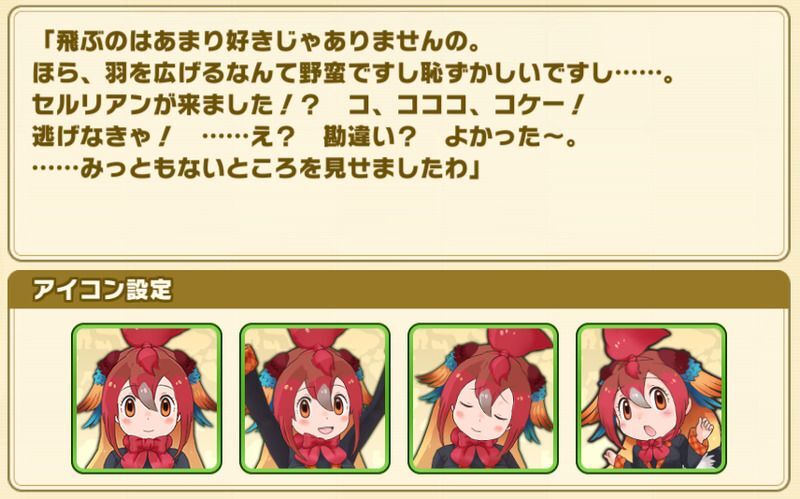Click the line ending 見せましたわ」
This screenshot has width=800, height=499.
(257, 169)
